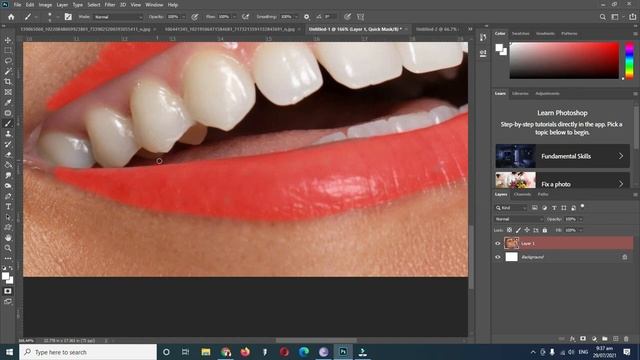The width and height of the screenshot is (640, 360).
Task: Click the hue spectrum slider
Action: [629, 60]
